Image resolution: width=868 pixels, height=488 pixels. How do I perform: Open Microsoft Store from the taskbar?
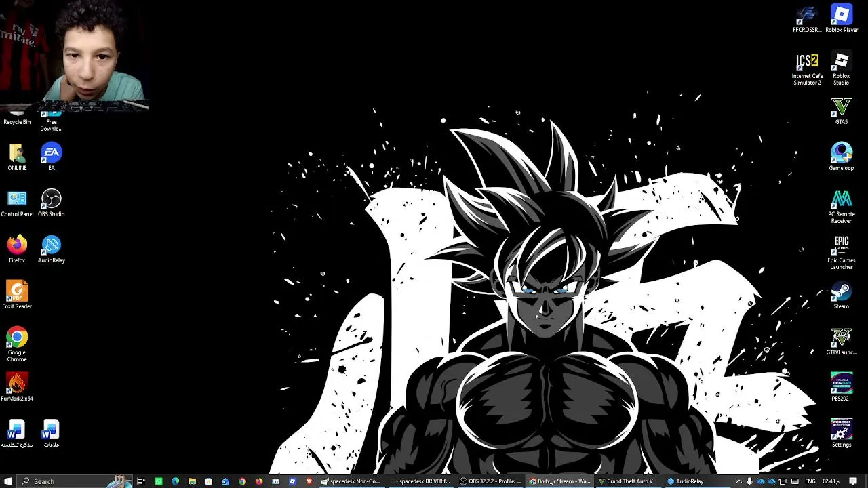pos(208,481)
